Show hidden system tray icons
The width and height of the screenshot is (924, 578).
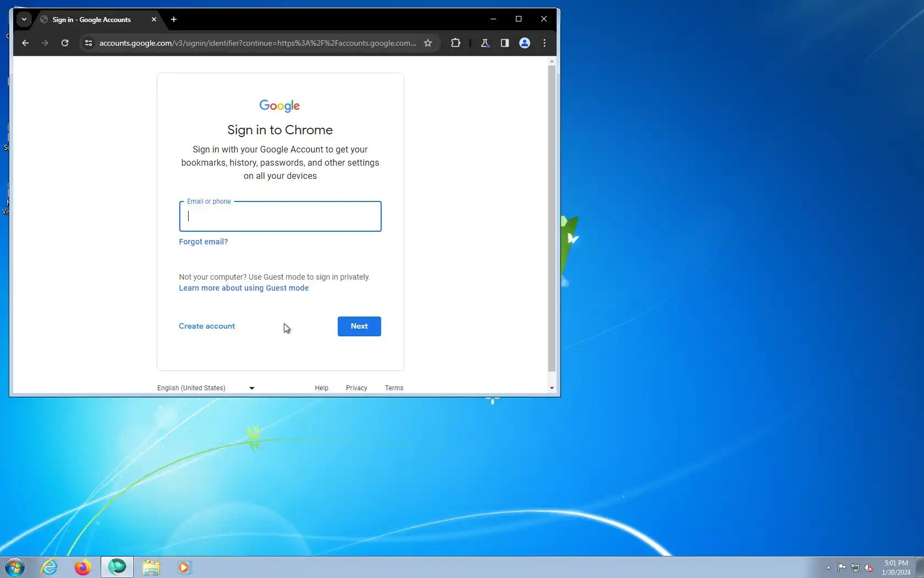coord(828,568)
